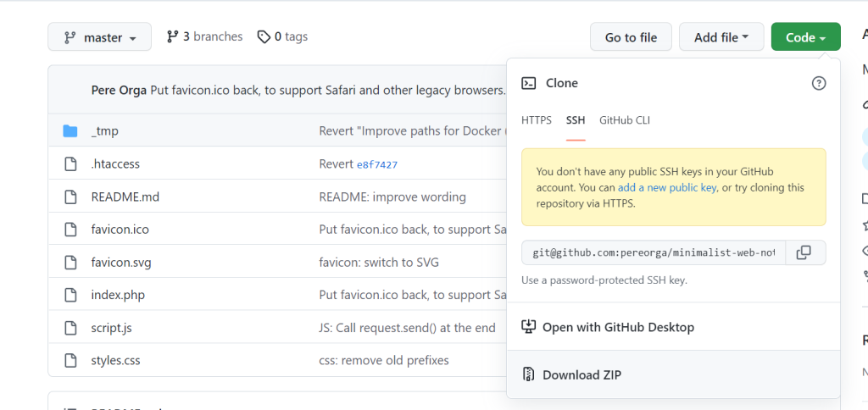868x410 pixels.
Task: Click the SSH clone URL text field
Action: [x=653, y=252]
